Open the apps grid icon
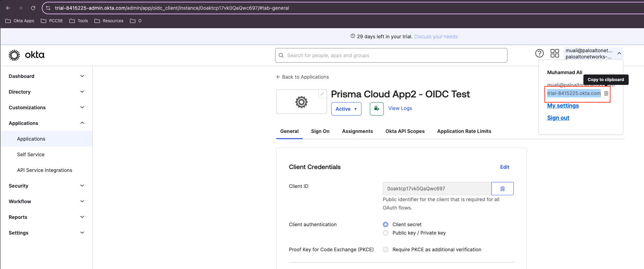Image resolution: width=644 pixels, height=269 pixels. [x=554, y=53]
